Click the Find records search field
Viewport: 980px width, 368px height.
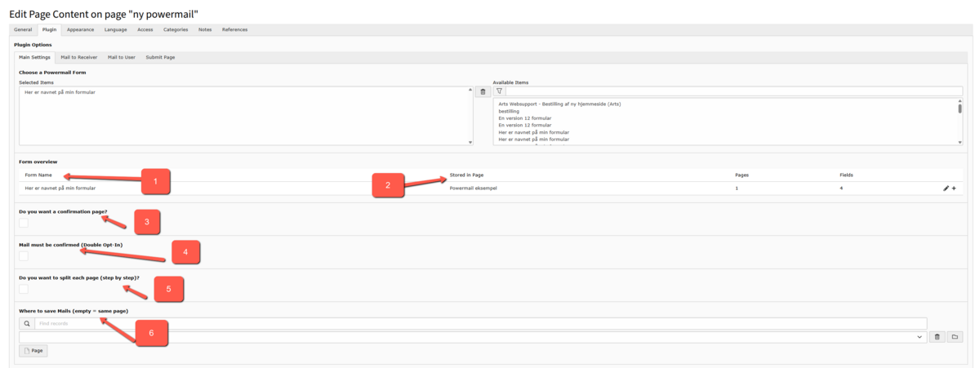click(x=480, y=324)
